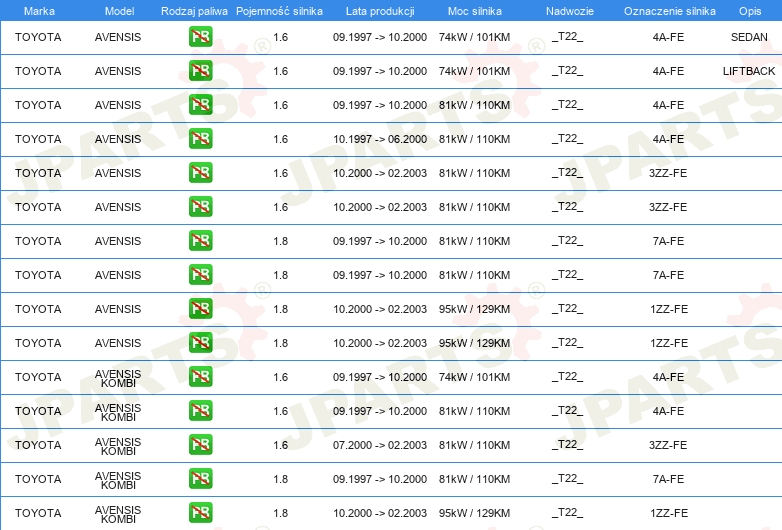Click 4A-FE in the 10.1997 -> 06.2000 row

(668, 139)
